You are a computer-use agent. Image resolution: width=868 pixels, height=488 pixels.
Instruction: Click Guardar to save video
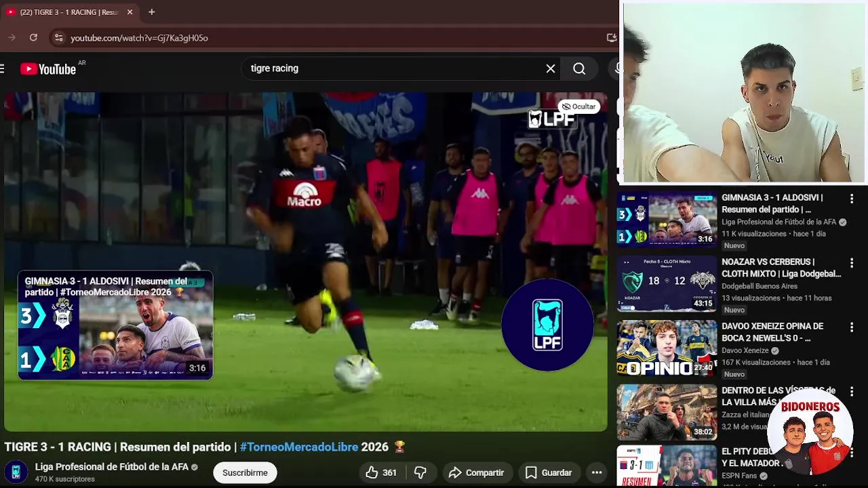click(x=549, y=472)
